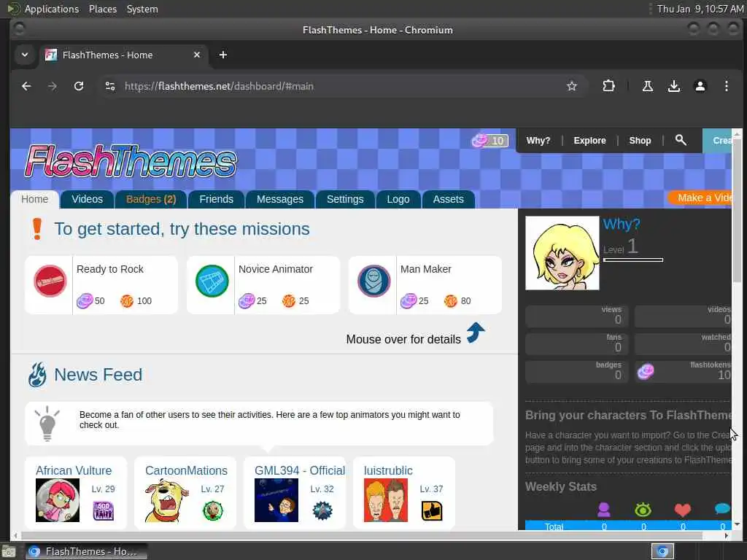
Task: Expand the tab search dropdown chevron
Action: pos(25,55)
